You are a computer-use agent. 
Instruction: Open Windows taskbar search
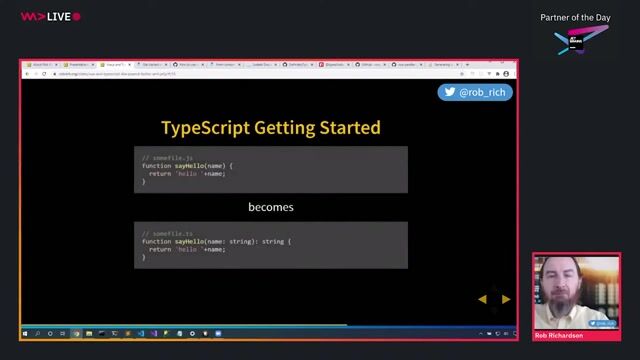click(38, 333)
